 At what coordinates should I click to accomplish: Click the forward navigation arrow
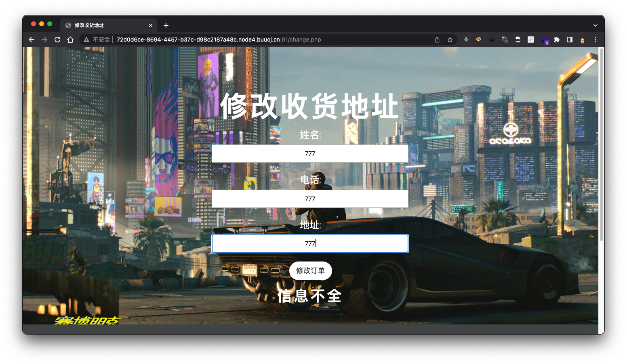pos(44,40)
